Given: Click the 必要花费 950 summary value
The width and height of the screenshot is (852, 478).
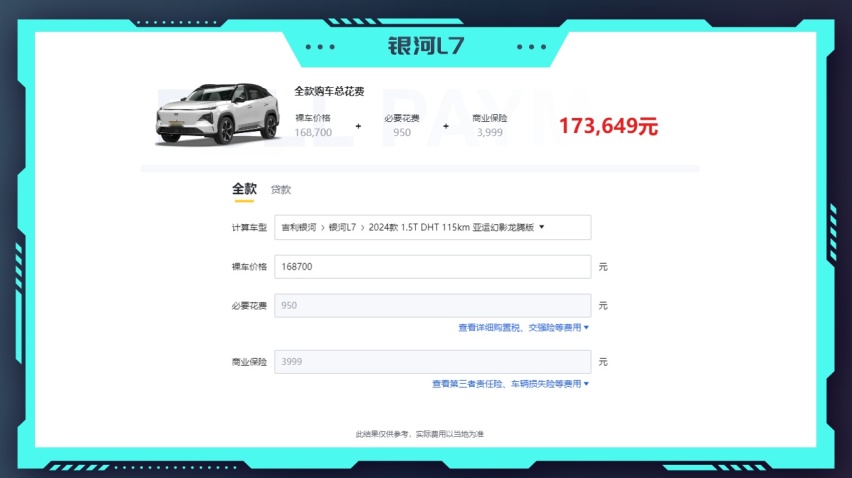Looking at the screenshot, I should click(402, 133).
